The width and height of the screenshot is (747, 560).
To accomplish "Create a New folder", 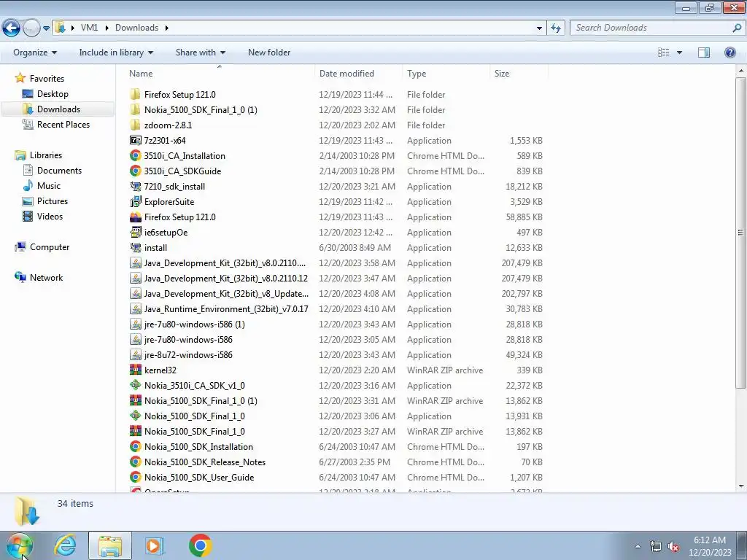I will pyautogui.click(x=269, y=52).
